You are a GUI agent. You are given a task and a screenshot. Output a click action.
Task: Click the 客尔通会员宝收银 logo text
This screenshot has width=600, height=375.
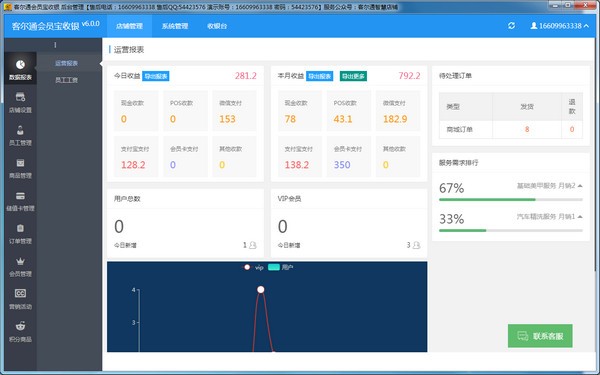click(x=46, y=26)
